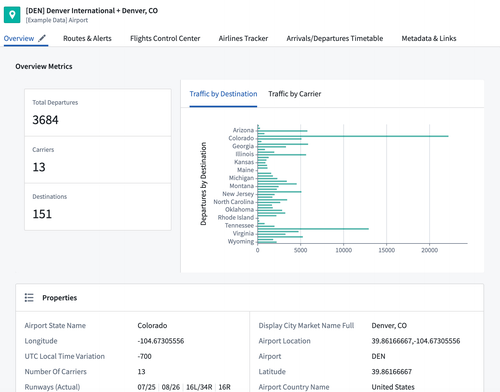Screen dimensions: 500x392
Task: Select Traffic by Destination chart tab
Action: coord(223,94)
